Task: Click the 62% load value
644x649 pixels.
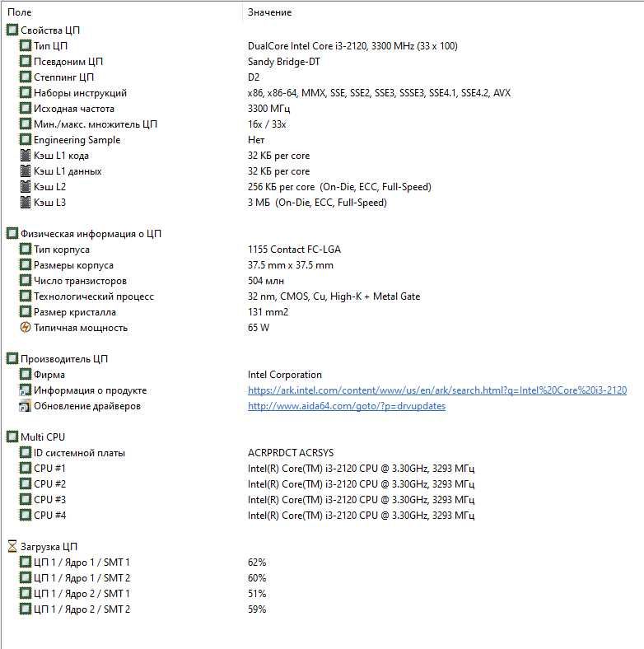Action: pyautogui.click(x=257, y=562)
